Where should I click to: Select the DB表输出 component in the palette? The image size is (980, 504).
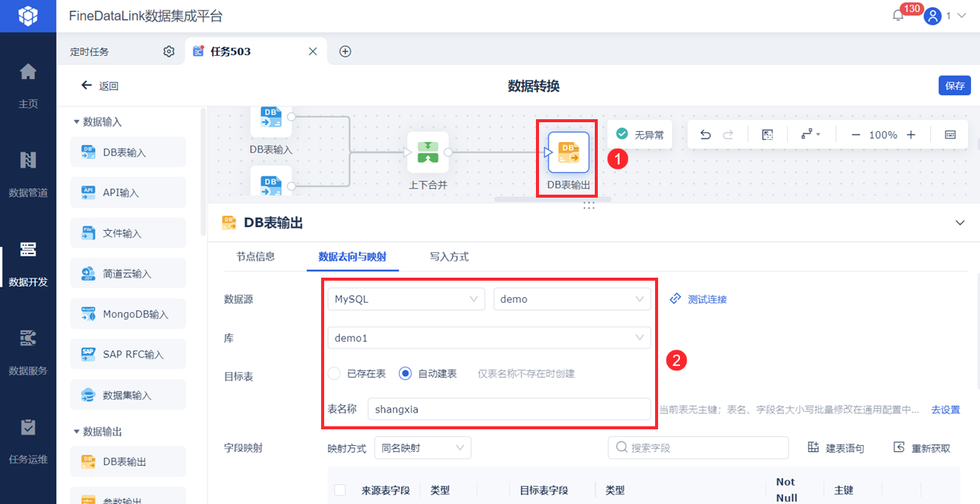(x=128, y=461)
